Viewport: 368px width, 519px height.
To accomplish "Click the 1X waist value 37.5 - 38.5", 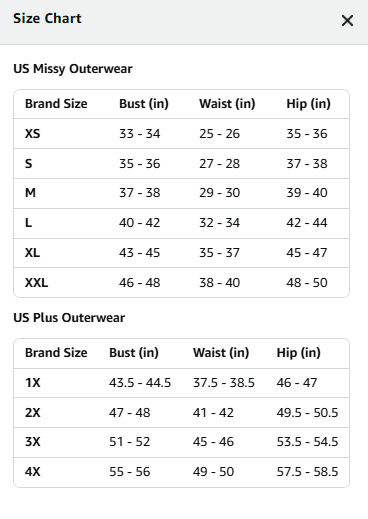I will pyautogui.click(x=224, y=383).
